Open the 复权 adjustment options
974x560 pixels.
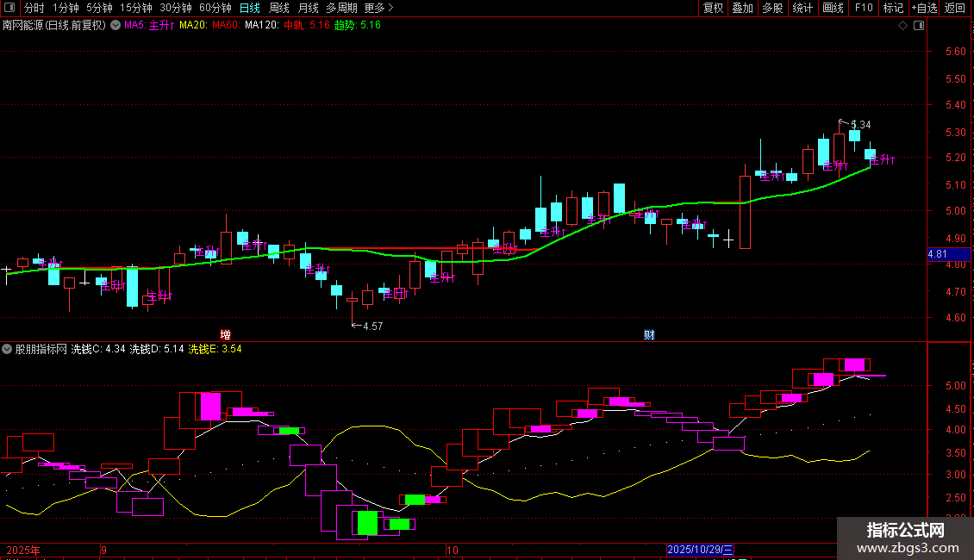point(713,8)
